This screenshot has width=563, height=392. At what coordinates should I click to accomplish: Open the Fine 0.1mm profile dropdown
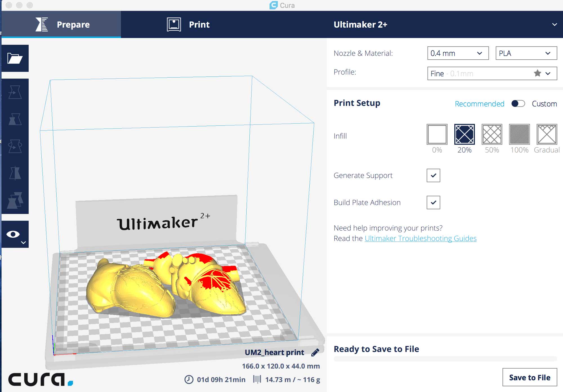tap(492, 73)
